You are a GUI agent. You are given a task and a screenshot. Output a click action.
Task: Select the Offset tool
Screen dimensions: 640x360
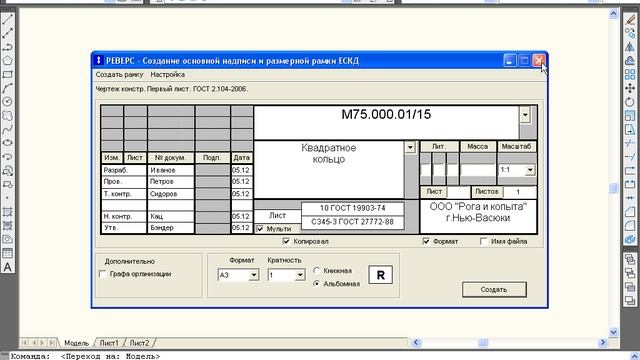(x=630, y=61)
